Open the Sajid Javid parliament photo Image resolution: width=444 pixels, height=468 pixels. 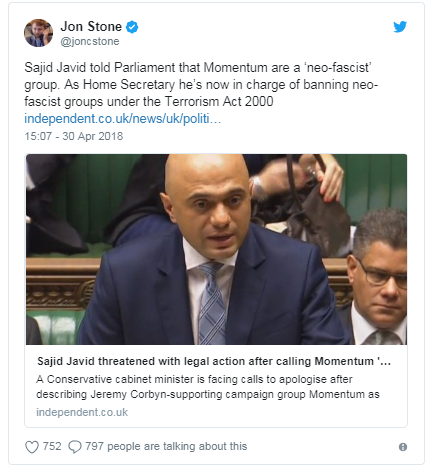[x=216, y=249]
